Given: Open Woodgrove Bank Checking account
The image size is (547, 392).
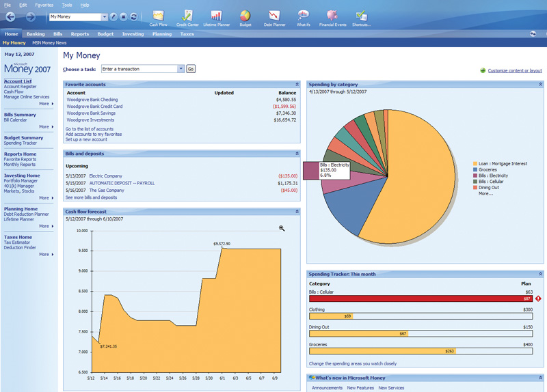Looking at the screenshot, I should (92, 99).
